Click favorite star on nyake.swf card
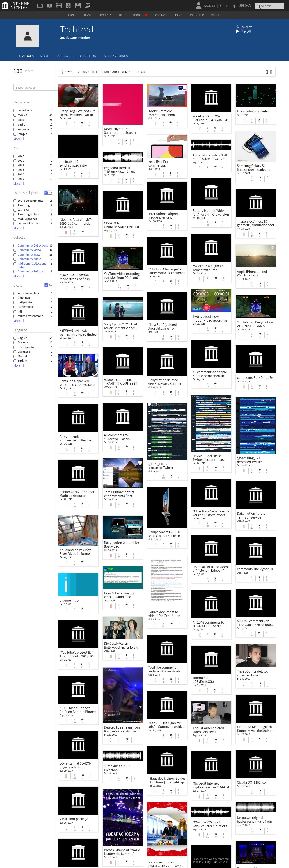289x868 pixels. tap(82, 287)
